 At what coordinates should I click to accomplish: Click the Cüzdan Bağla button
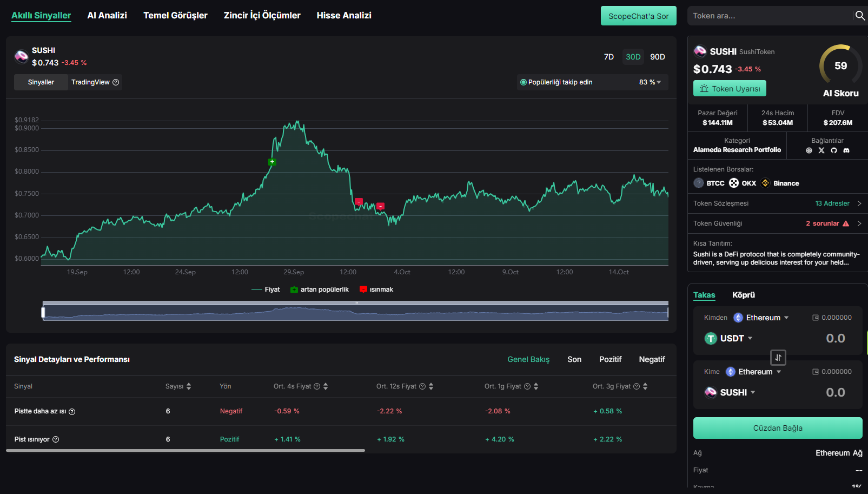[778, 428]
